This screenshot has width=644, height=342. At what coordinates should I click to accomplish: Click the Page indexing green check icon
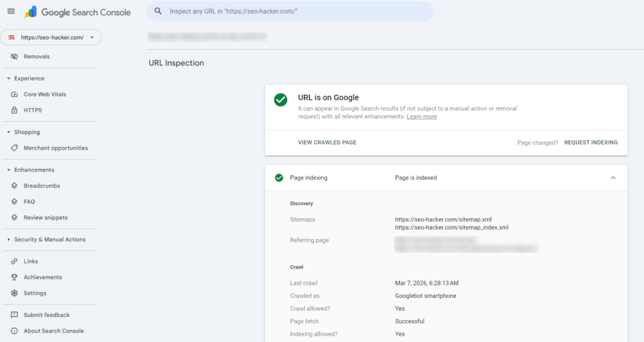point(279,178)
